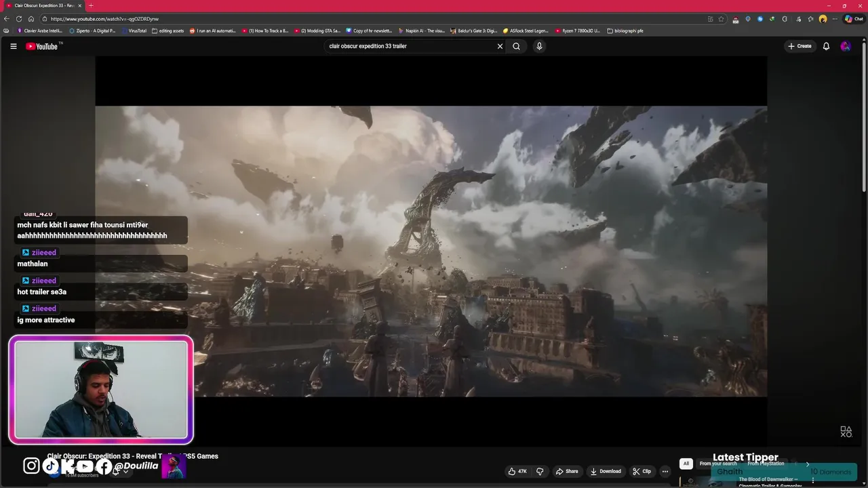868x488 pixels.
Task: Open the Copilot Chat button
Action: 853,19
